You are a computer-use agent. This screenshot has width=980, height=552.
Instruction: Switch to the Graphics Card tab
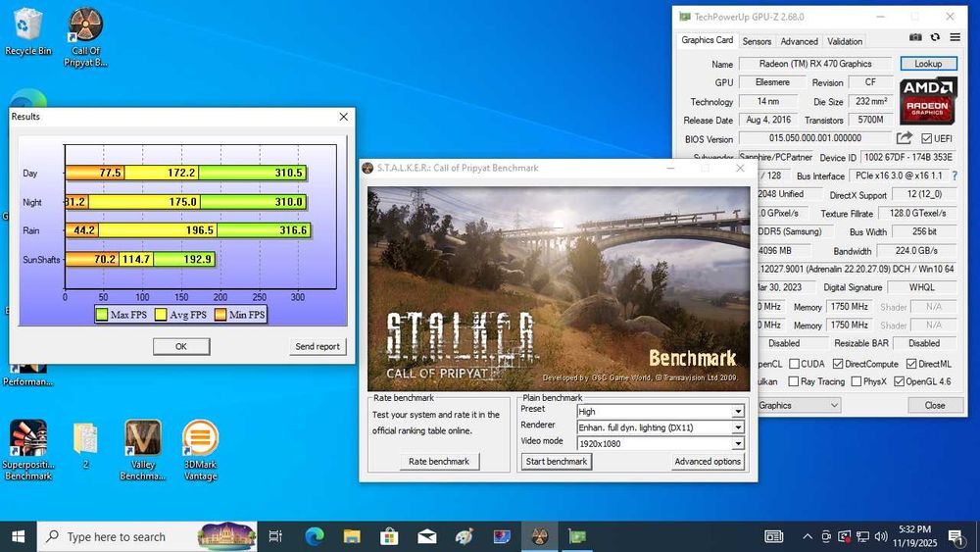tap(707, 40)
